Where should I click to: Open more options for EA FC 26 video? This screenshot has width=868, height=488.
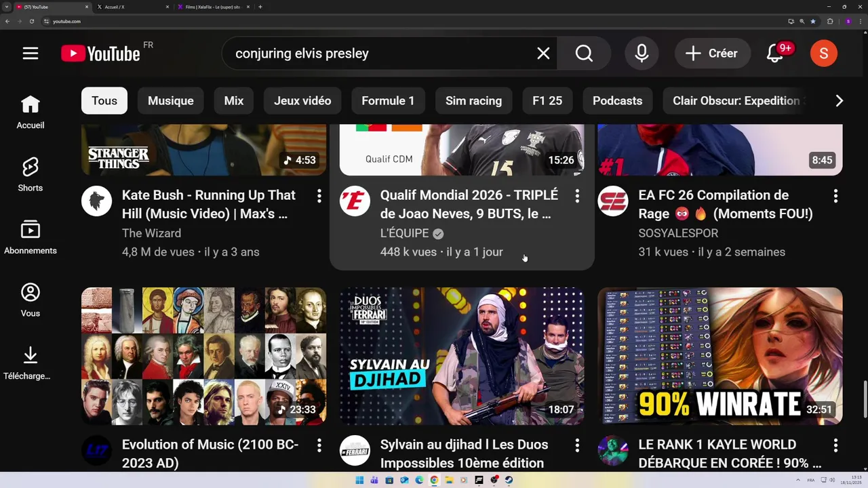(835, 196)
